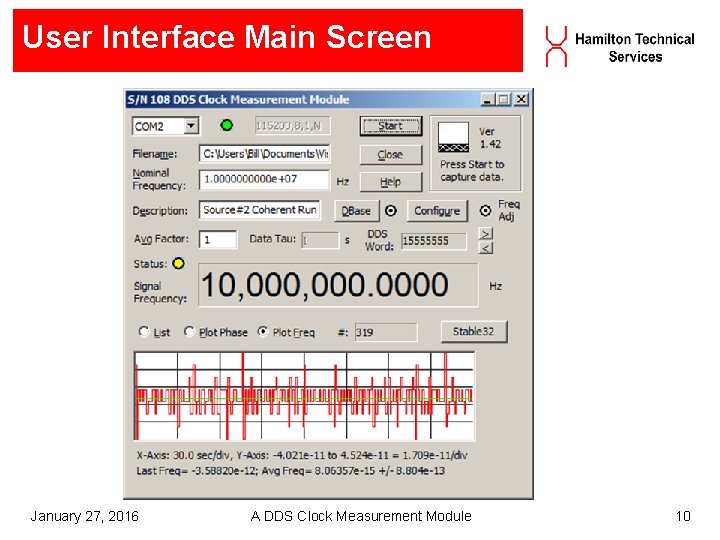Open Help with the Help button

click(391, 182)
